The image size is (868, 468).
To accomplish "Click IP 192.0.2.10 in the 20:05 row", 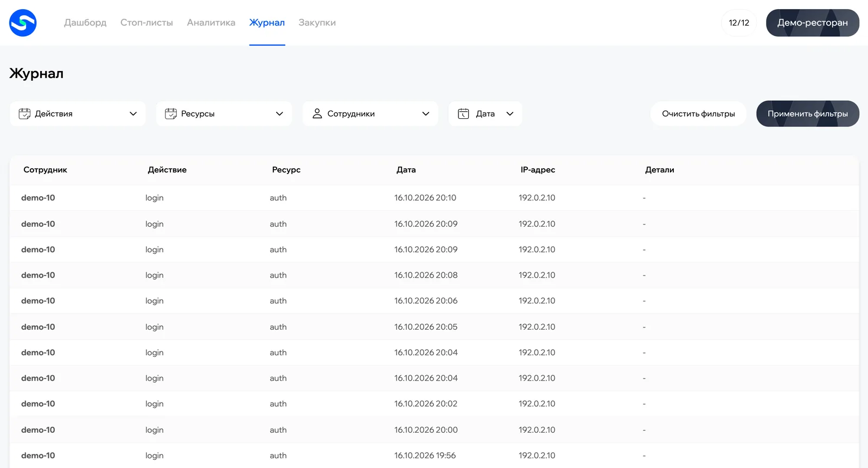I will click(x=537, y=327).
